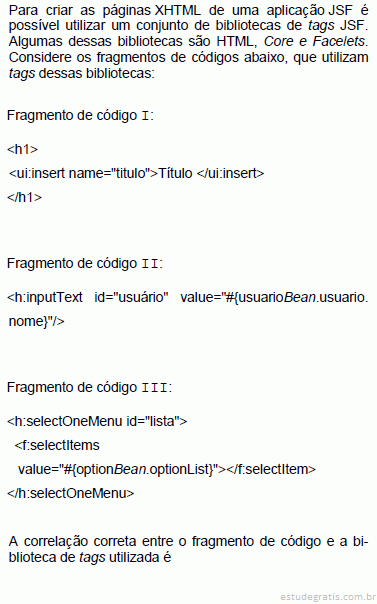
Task: Click the <f:selectItems code line
Action: [57, 445]
